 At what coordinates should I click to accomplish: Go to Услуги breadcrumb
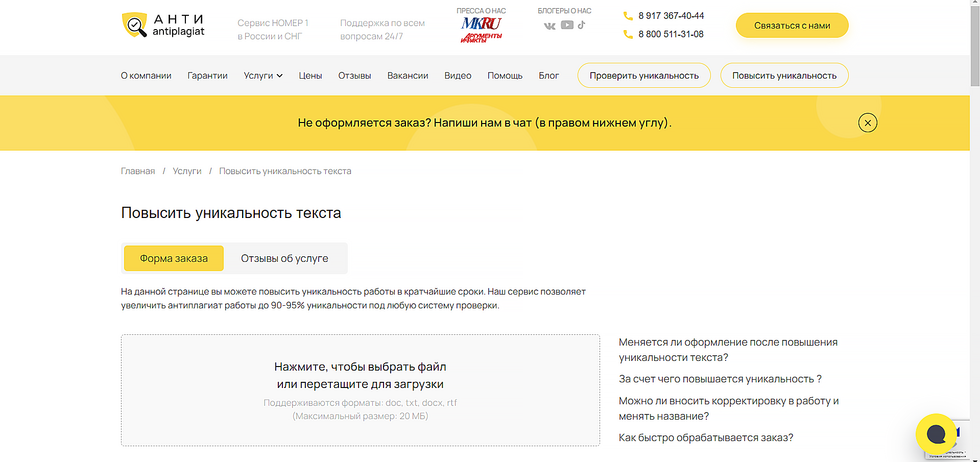click(x=187, y=171)
